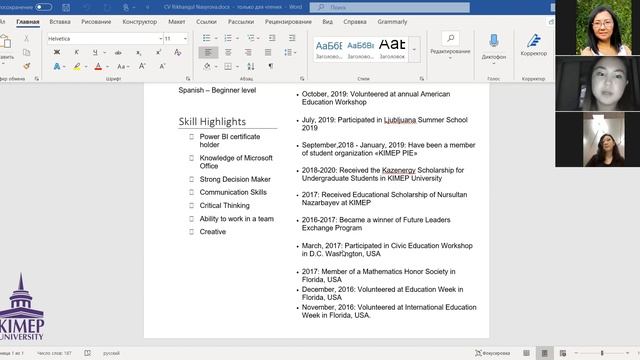Open the Редактирование editing menu
Viewport: 640px width, 360px height.
click(x=450, y=46)
